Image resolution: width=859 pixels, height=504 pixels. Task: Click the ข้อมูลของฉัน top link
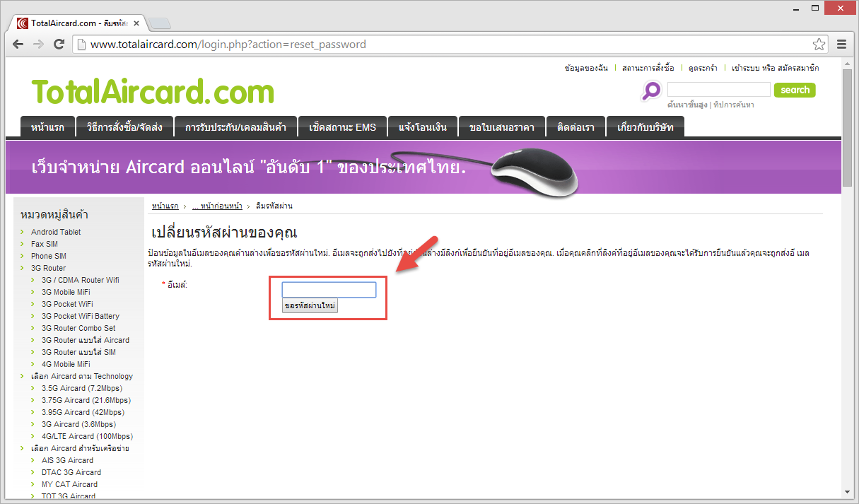pos(586,69)
